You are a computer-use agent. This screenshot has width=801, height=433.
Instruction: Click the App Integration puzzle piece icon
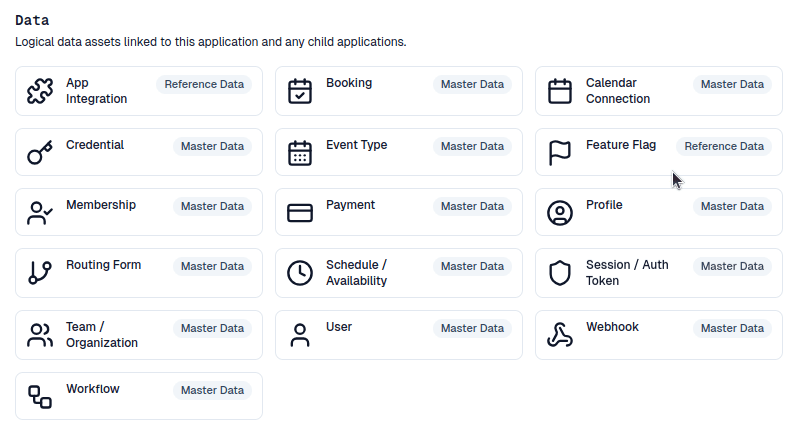(x=40, y=92)
